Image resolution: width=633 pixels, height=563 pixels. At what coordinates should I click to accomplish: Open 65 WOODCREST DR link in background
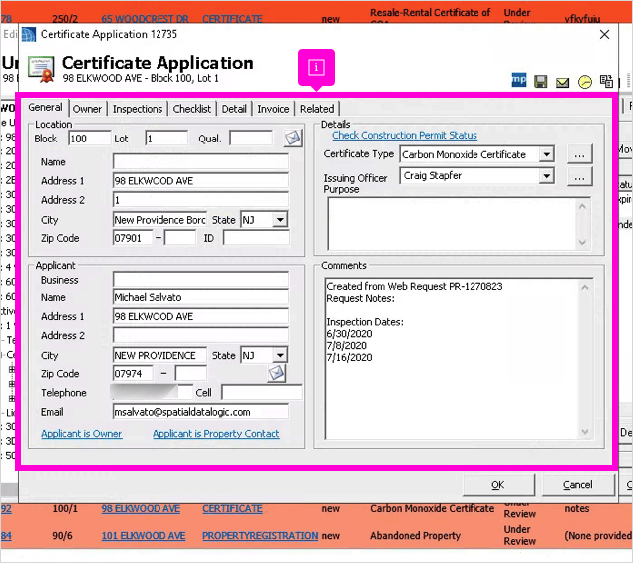click(x=145, y=19)
